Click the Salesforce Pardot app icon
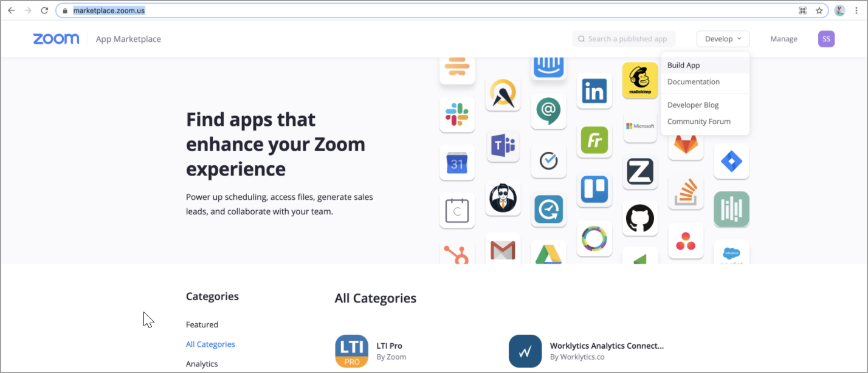868x373 pixels. 731,252
